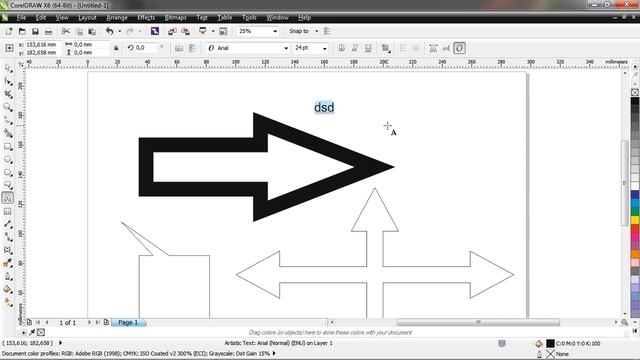Viewport: 640px width, 360px height.
Task: Open the Application launcher icon
Action: [202, 31]
